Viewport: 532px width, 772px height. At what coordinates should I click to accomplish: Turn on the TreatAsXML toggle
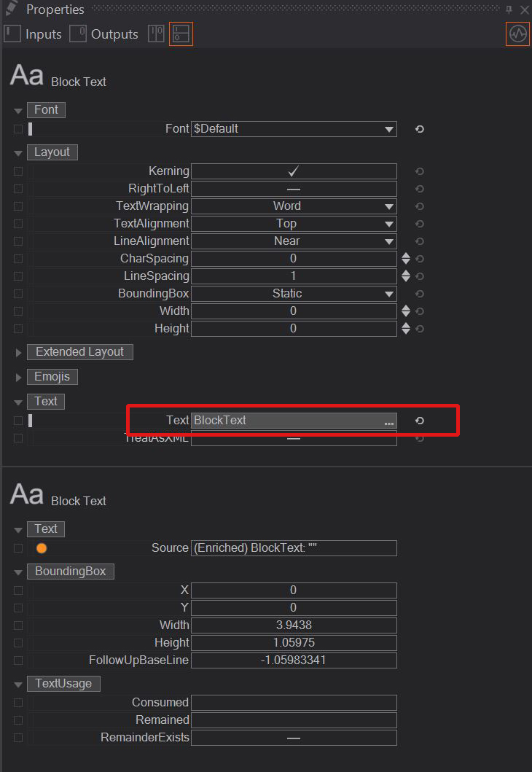point(294,438)
